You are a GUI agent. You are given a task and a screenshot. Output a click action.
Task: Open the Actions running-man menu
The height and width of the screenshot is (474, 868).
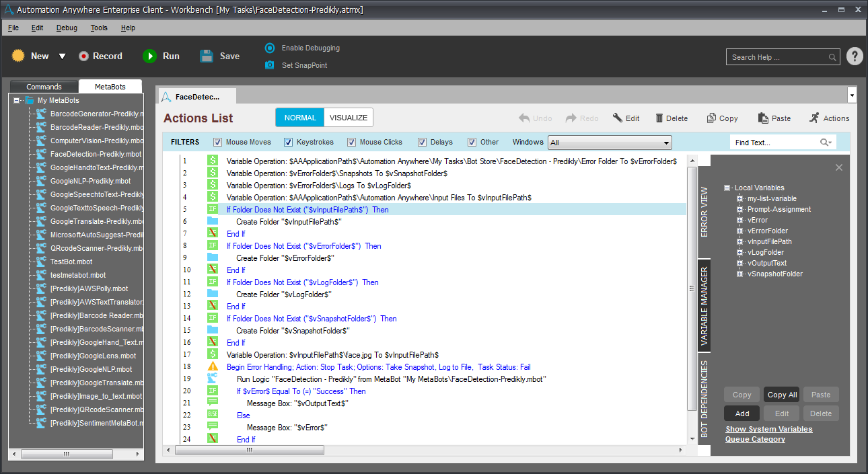[x=829, y=118]
